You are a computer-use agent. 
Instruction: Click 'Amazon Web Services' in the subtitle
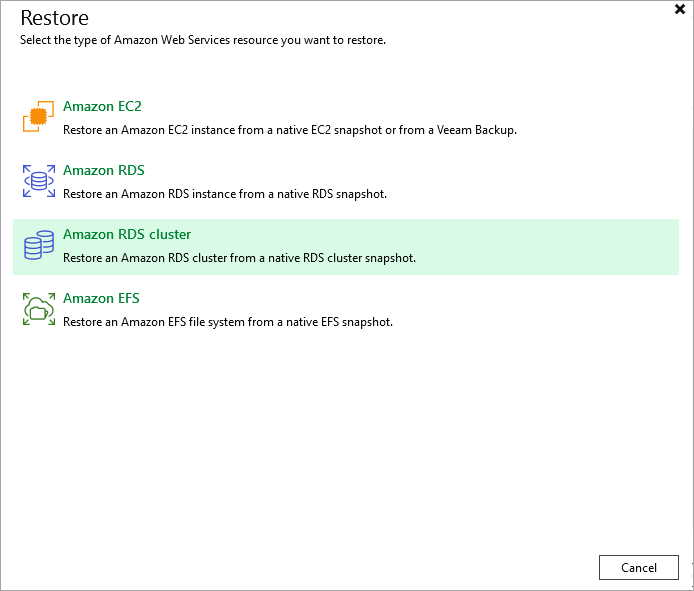[181, 40]
